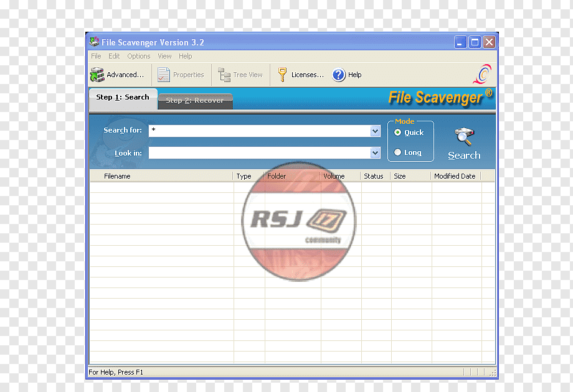The image size is (573, 392).
Task: Sort by the Filename column header
Action: click(x=161, y=176)
